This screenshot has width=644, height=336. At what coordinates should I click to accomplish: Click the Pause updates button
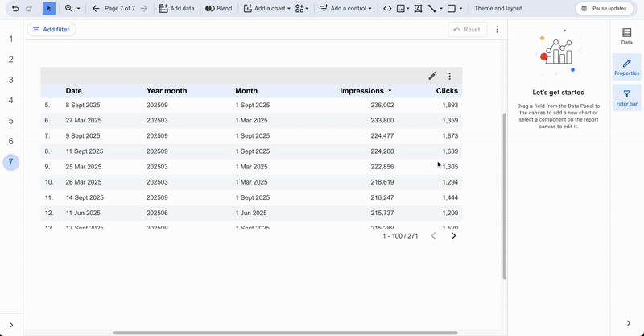[605, 8]
